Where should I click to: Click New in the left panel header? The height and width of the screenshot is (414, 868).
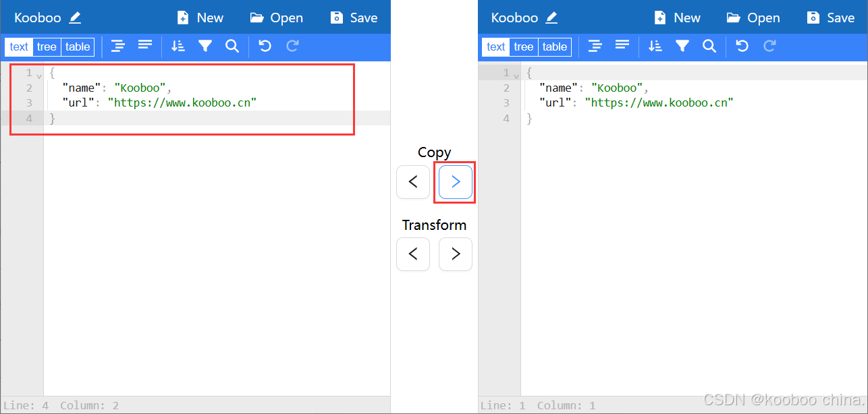point(200,18)
